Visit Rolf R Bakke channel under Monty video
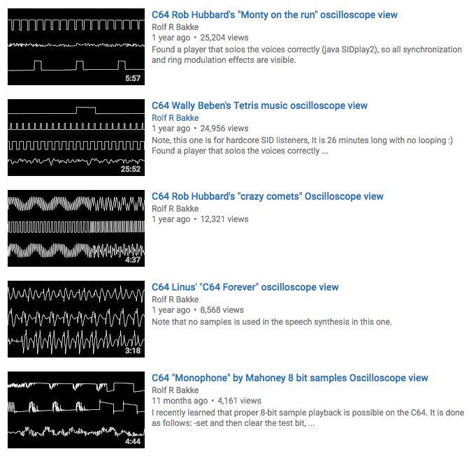 (175, 27)
